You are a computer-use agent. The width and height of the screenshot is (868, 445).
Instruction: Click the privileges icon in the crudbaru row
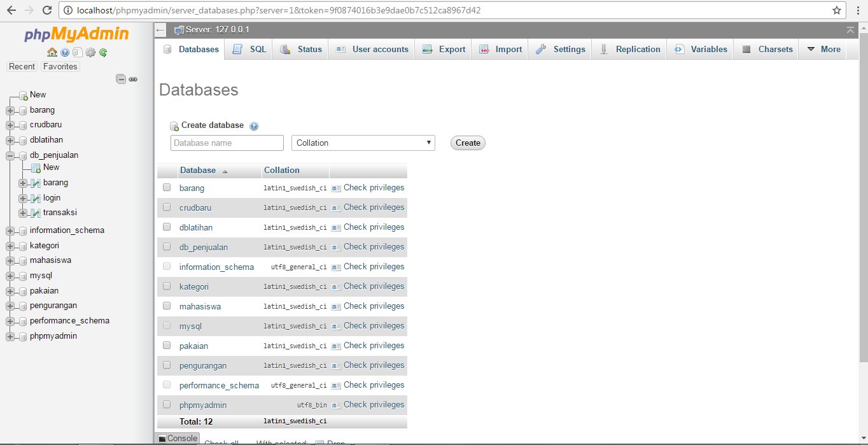[336, 208]
